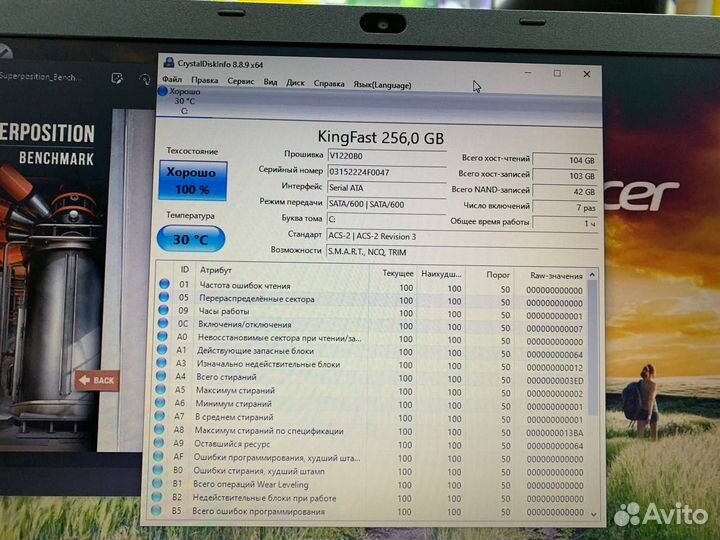Image resolution: width=720 pixels, height=540 pixels.
Task: Select the Действующие запасные блоки row text
Action: (x=255, y=351)
